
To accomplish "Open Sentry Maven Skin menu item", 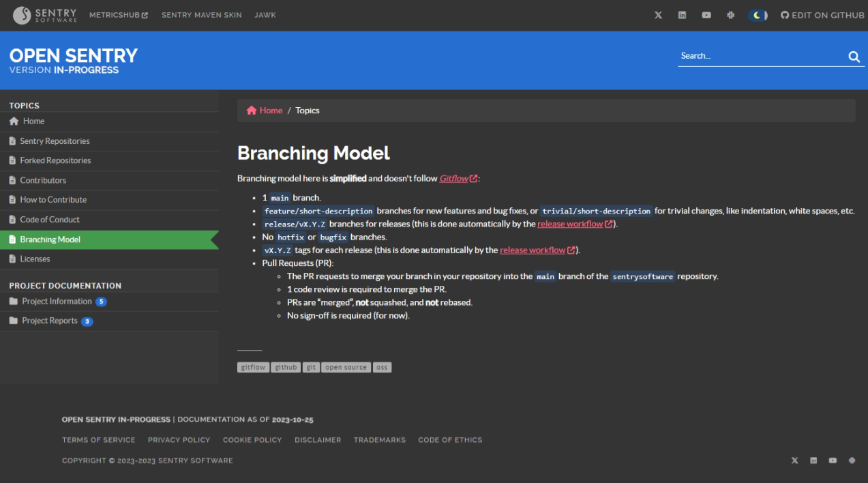I will 201,15.
